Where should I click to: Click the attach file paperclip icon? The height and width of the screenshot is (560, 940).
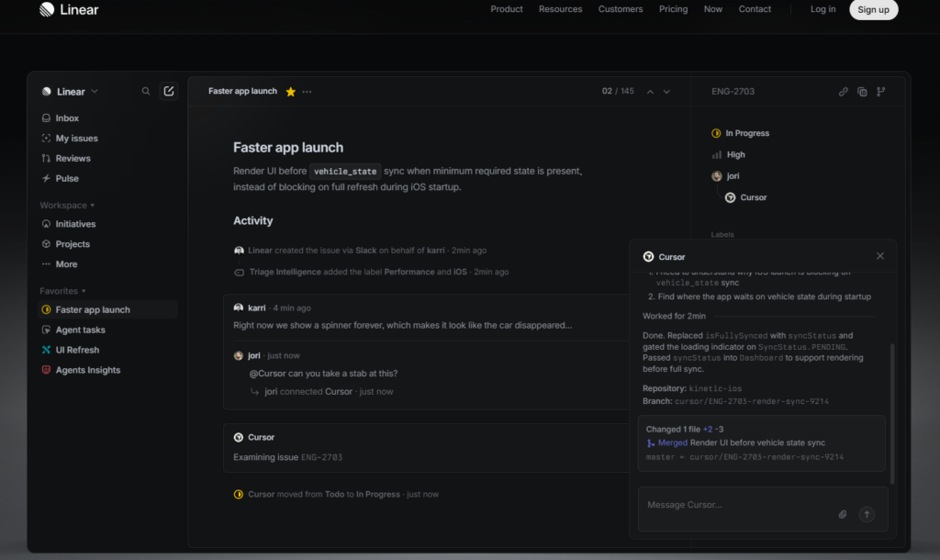point(843,514)
